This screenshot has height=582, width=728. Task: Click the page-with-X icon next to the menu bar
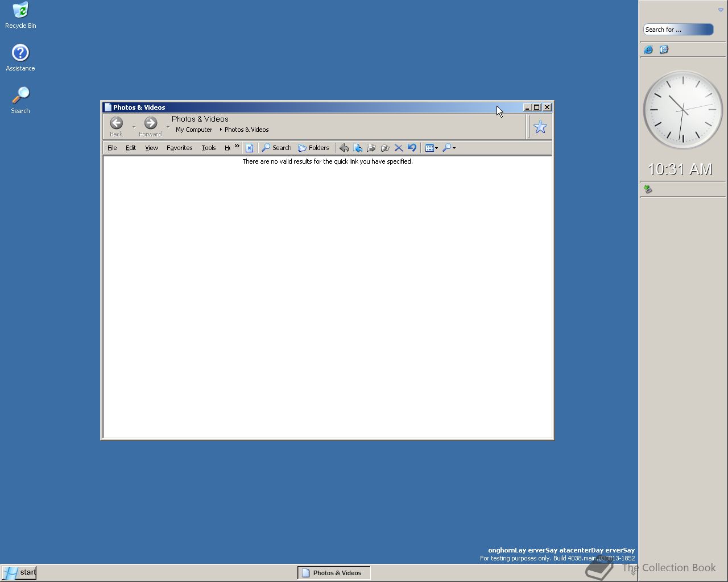pyautogui.click(x=249, y=148)
